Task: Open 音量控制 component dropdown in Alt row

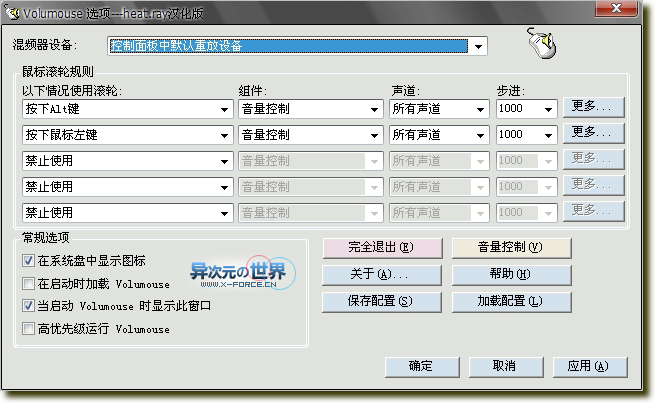Action: tap(311, 109)
